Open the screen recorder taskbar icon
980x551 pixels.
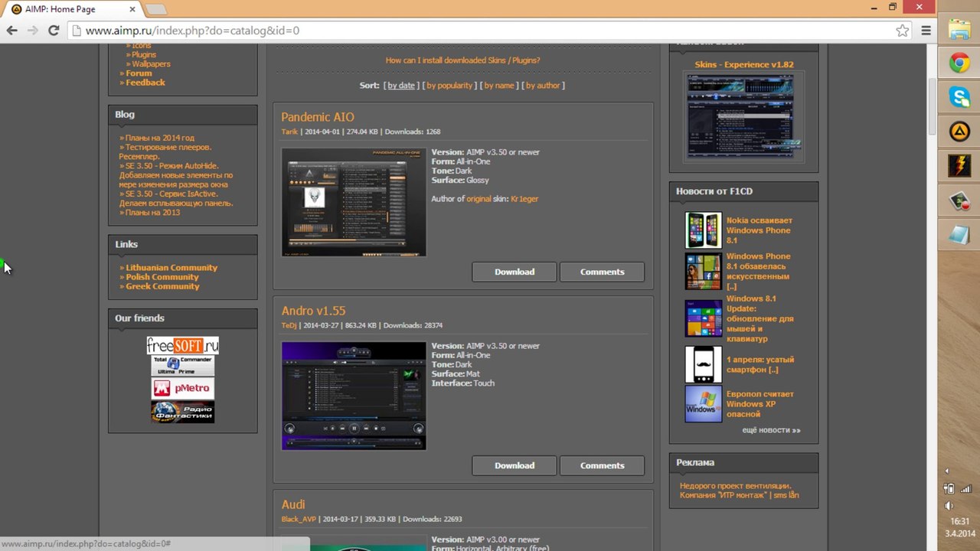(x=959, y=201)
